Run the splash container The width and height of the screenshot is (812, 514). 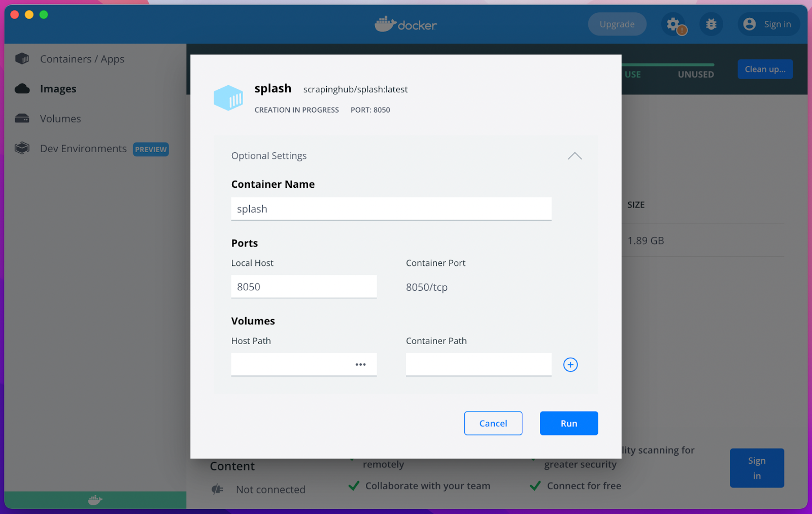pos(569,423)
